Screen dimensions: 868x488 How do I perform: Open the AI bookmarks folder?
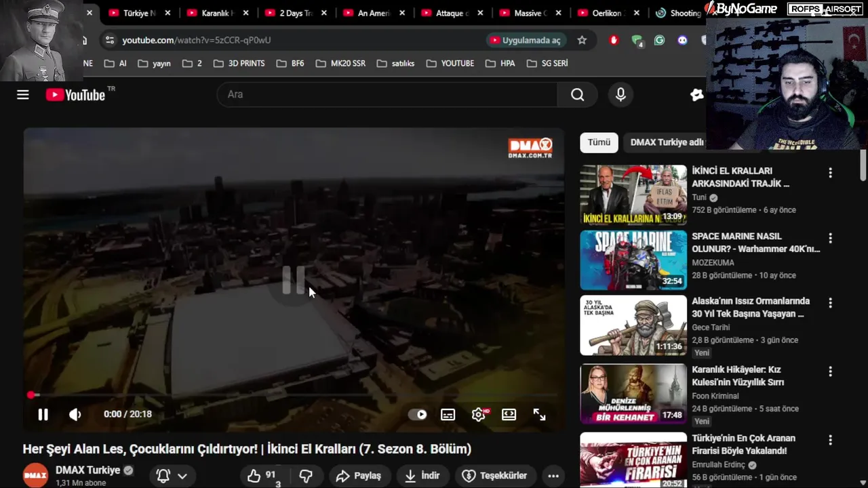click(115, 63)
